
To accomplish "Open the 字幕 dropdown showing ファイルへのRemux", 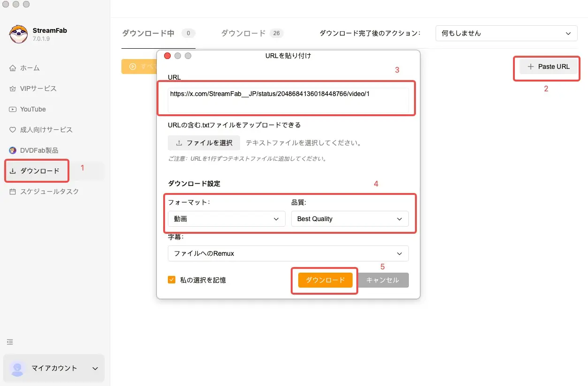I will 288,253.
